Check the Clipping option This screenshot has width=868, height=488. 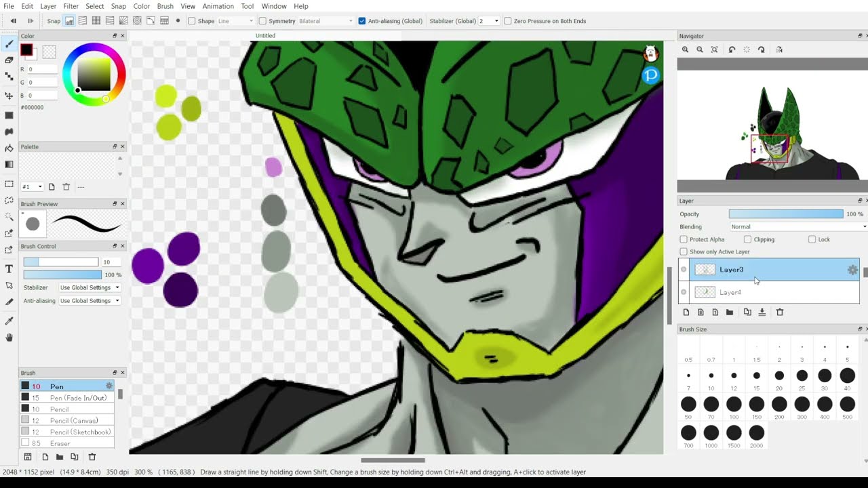pos(747,239)
